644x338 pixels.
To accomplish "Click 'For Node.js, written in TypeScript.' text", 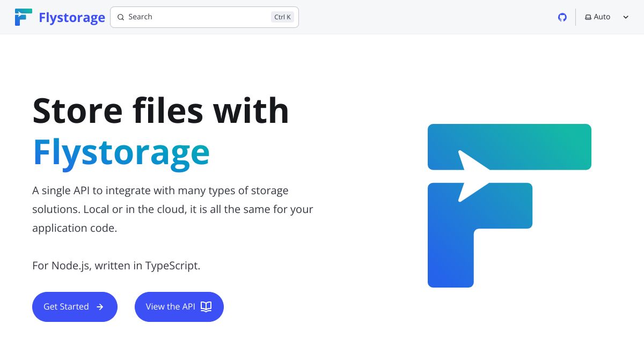I will point(116,266).
